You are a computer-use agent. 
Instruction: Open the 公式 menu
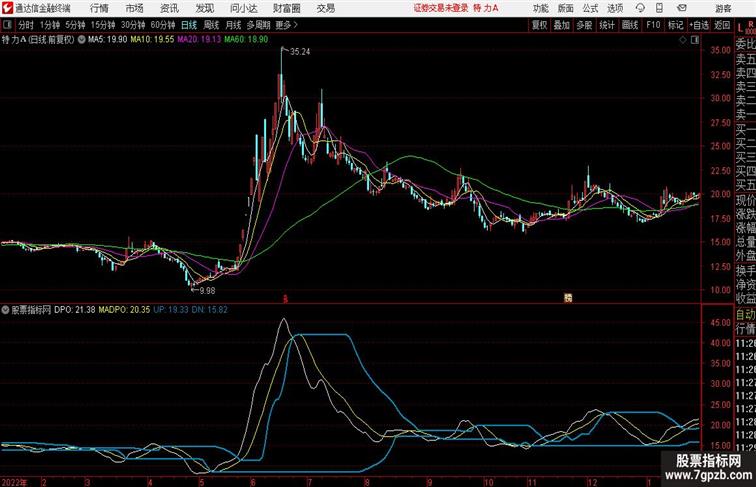pyautogui.click(x=590, y=8)
